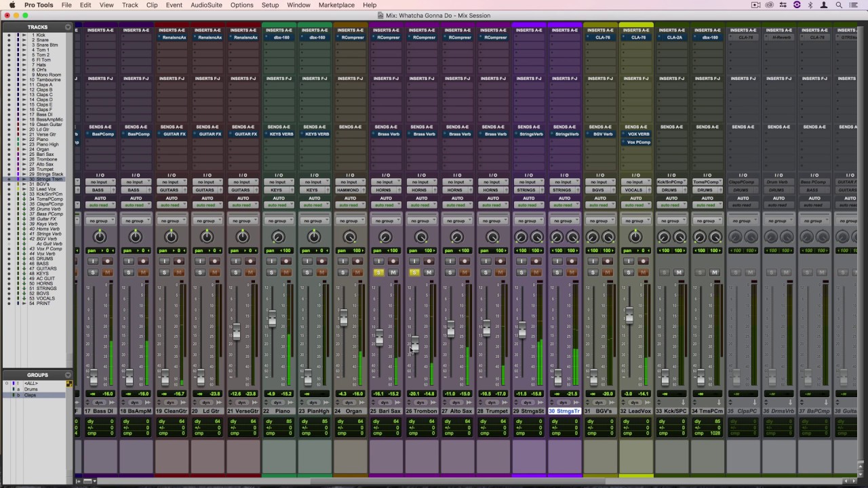Click the Organ pan knob
This screenshot has width=868, height=488.
pyautogui.click(x=349, y=237)
